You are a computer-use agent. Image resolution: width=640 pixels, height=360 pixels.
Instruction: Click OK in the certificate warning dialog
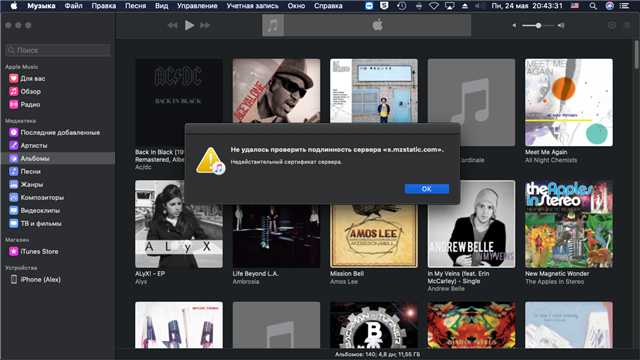coord(427,189)
